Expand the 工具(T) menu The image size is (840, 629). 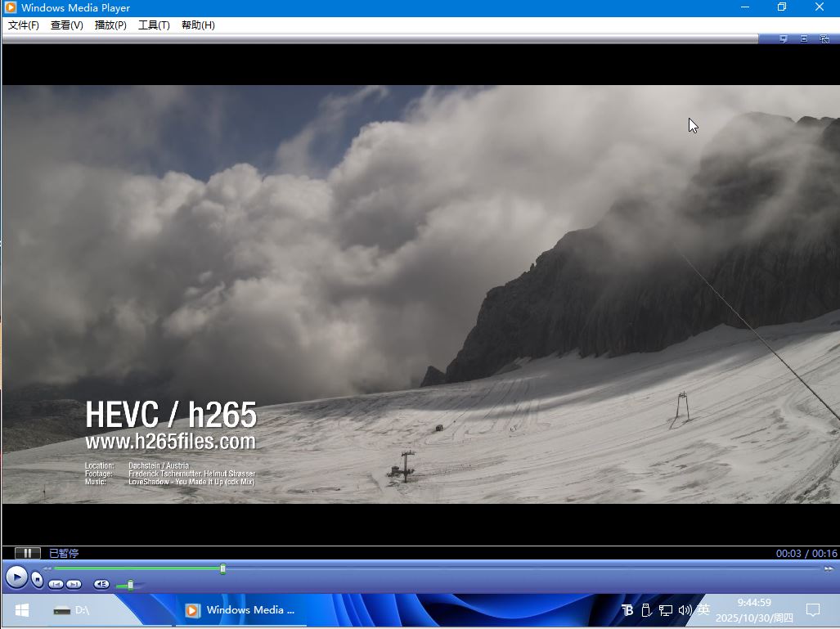coord(154,25)
